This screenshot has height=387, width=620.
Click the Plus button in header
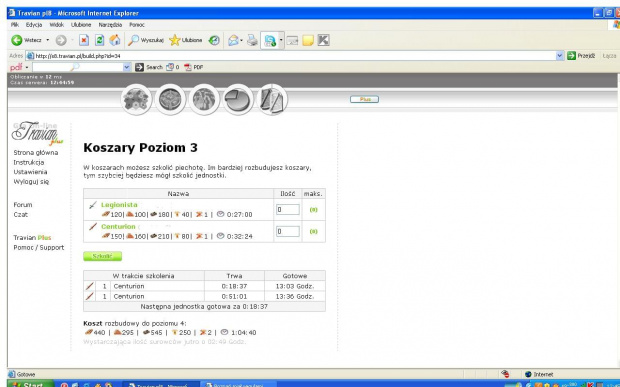(364, 99)
